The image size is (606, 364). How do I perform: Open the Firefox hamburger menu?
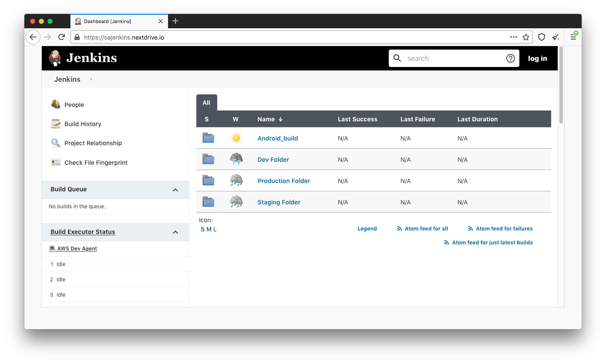pyautogui.click(x=573, y=37)
